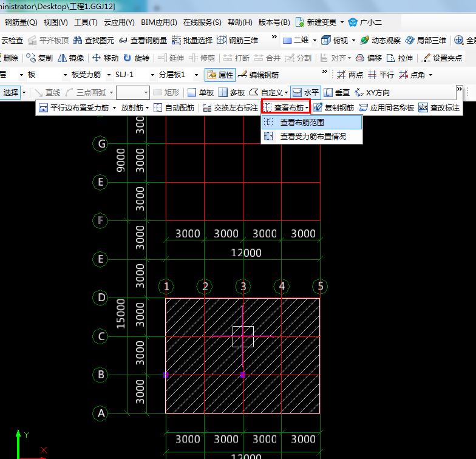
Task: Expand the toolbar overflow chevron beside 钢筋三维
Action: (274, 37)
